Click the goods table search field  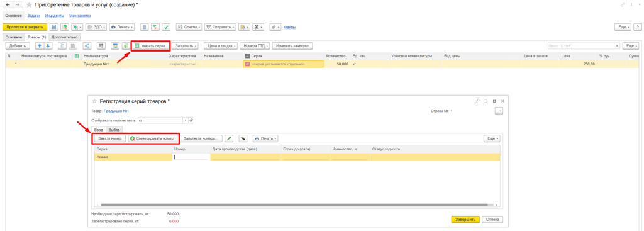click(x=580, y=45)
